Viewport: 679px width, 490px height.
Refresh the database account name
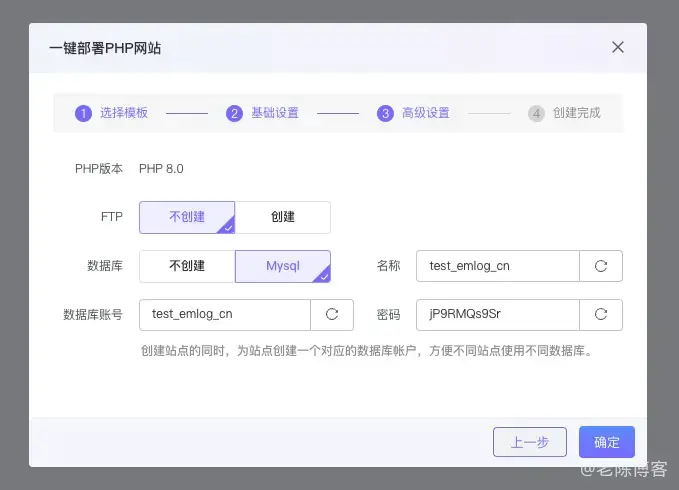point(332,315)
